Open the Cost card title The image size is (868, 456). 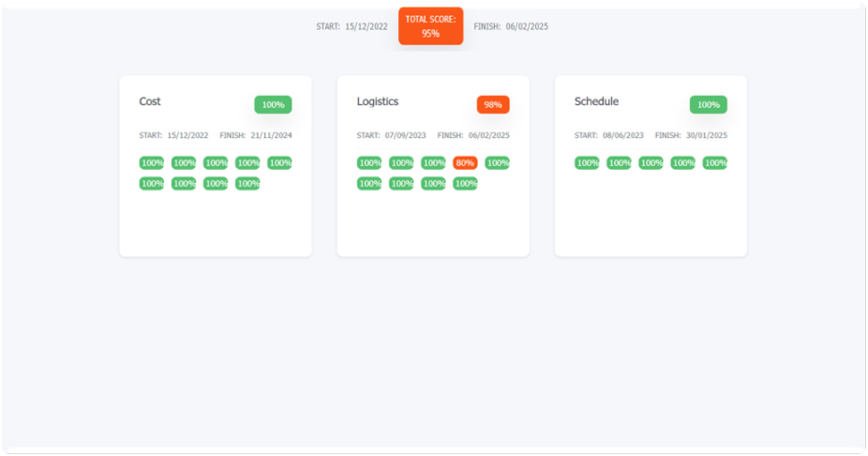pyautogui.click(x=150, y=101)
